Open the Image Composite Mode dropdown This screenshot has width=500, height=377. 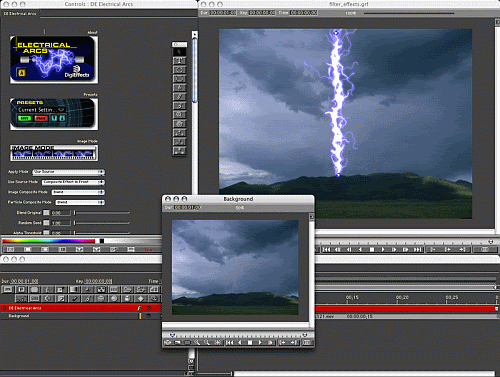point(78,192)
